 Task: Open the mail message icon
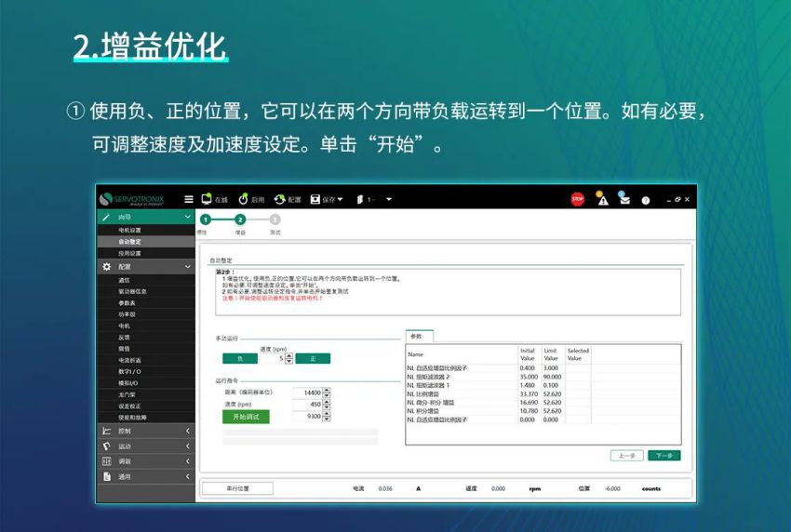tap(624, 199)
